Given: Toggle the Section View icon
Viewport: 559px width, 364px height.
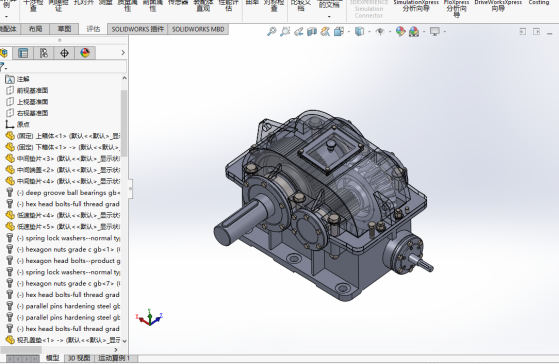Looking at the screenshot, I should [312, 32].
